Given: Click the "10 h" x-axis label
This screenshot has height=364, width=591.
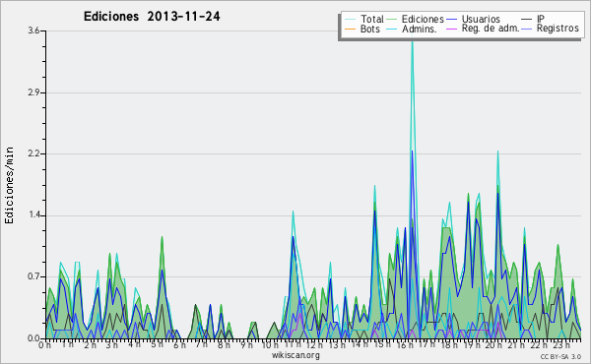Looking at the screenshot, I should coord(270,345).
